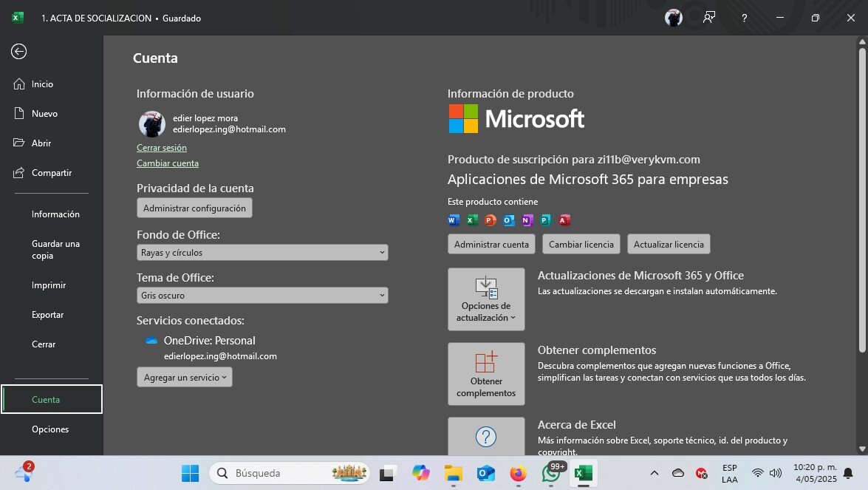
Task: Open Task View on the taskbar
Action: [x=387, y=474]
